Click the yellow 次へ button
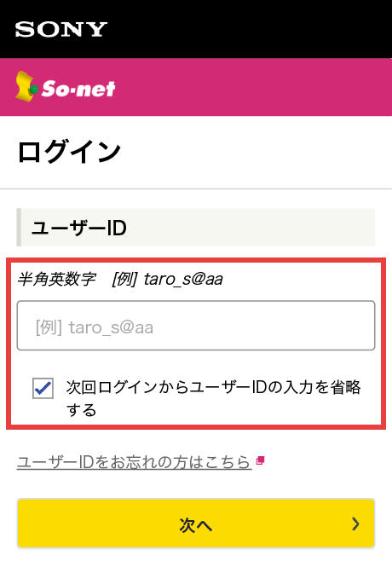The image size is (392, 567). point(196,524)
